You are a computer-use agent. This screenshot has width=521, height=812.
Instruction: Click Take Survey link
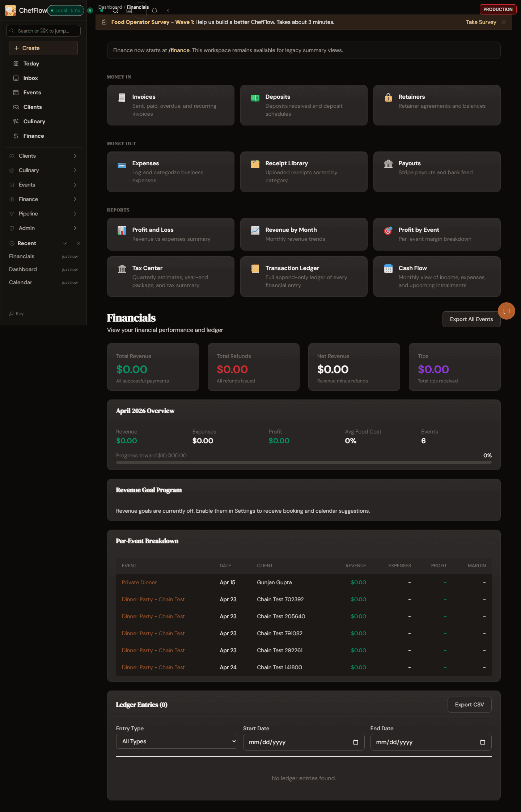point(481,22)
